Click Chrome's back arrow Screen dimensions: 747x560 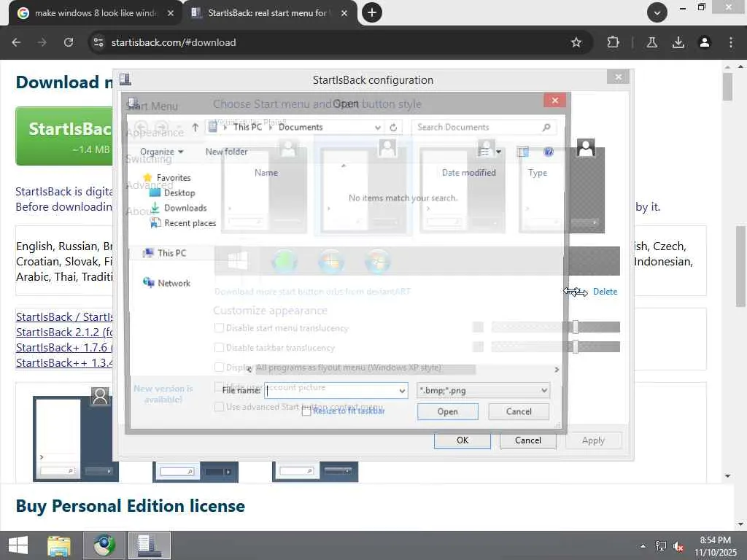(x=16, y=42)
